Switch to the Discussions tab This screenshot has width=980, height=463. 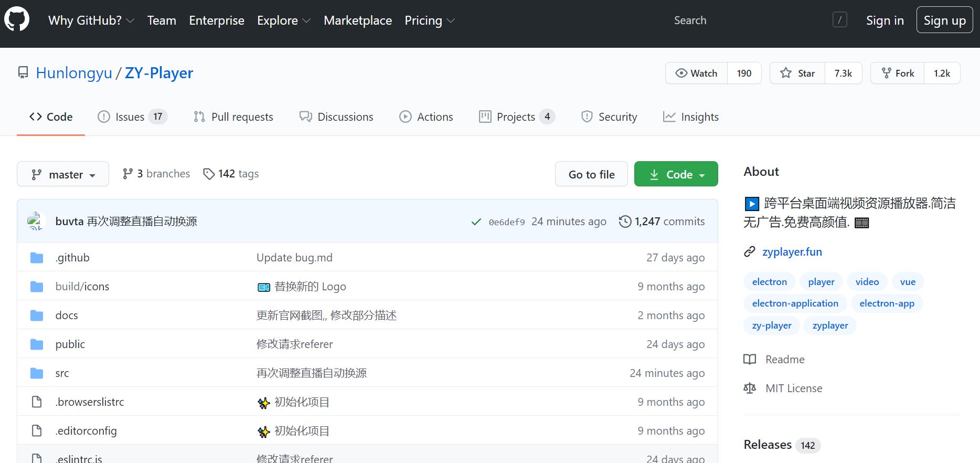point(336,117)
